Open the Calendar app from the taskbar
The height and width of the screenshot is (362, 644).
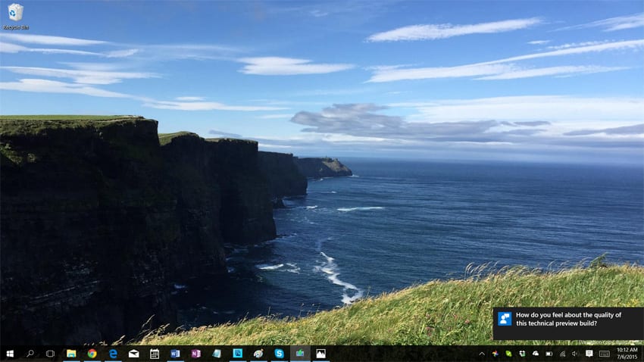[155, 354]
